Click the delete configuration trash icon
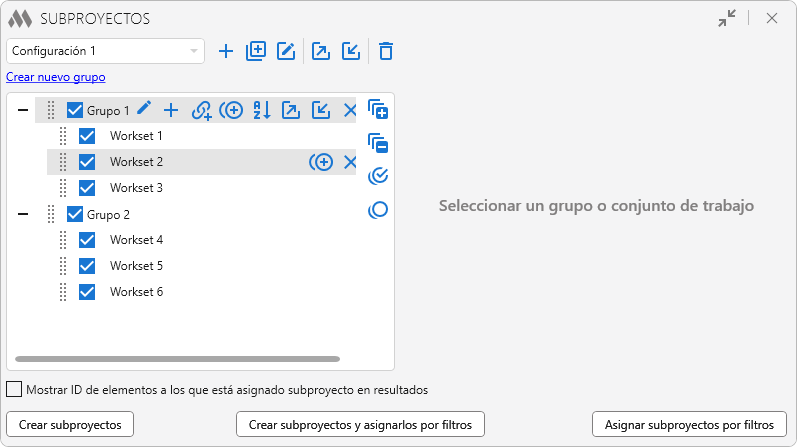The image size is (797, 447). click(386, 51)
